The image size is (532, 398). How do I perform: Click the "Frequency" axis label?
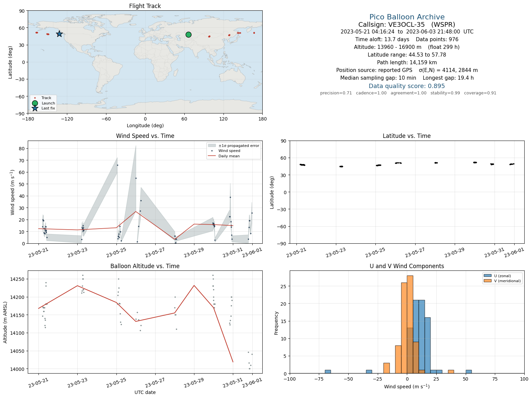276,323
